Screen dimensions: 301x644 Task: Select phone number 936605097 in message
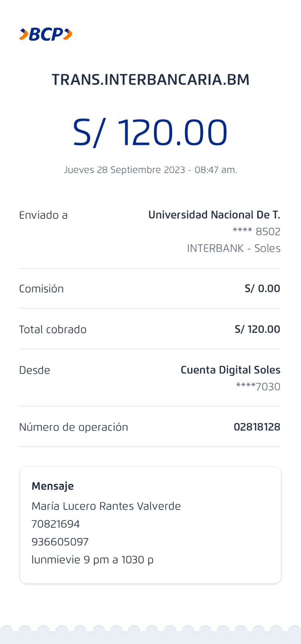[60, 542]
